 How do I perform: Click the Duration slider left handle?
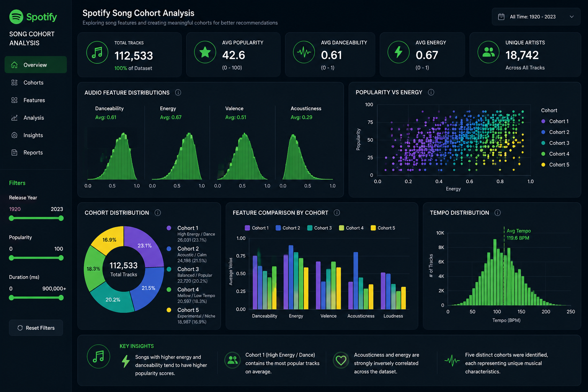coord(11,297)
